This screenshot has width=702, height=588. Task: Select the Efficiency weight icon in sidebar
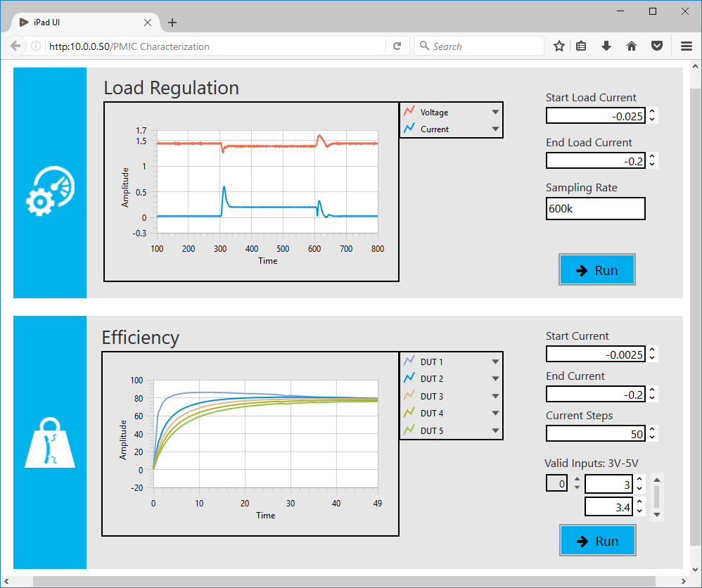tap(49, 443)
